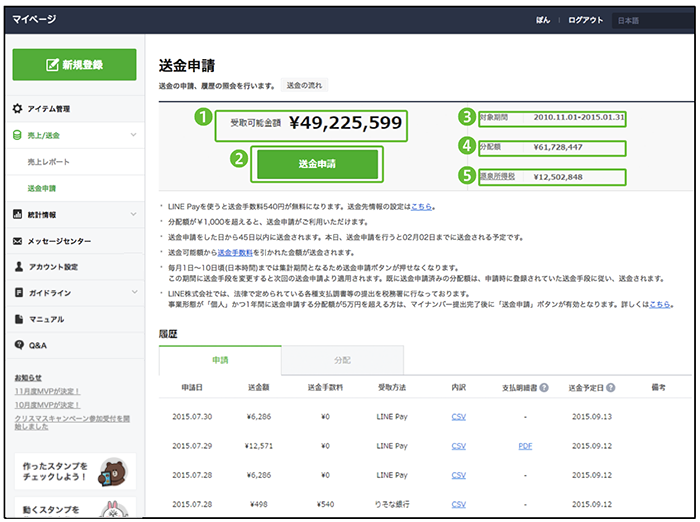Image resolution: width=700 pixels, height=522 pixels.
Task: Click the green coin icon beside 売上/送金
Action: 17,135
